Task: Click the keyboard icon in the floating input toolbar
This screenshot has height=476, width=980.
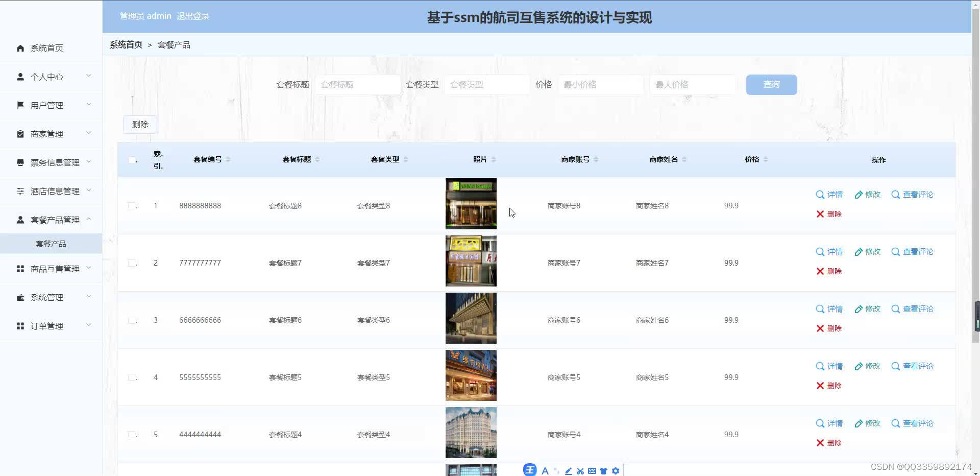Action: 592,471
